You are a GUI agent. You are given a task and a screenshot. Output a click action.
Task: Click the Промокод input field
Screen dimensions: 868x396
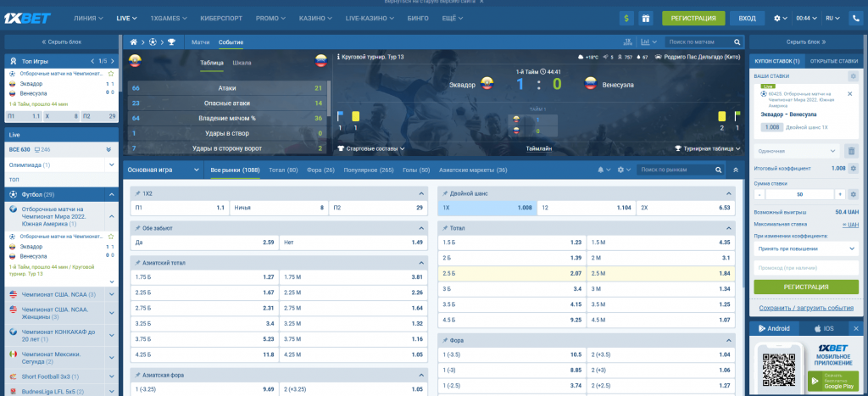805,268
